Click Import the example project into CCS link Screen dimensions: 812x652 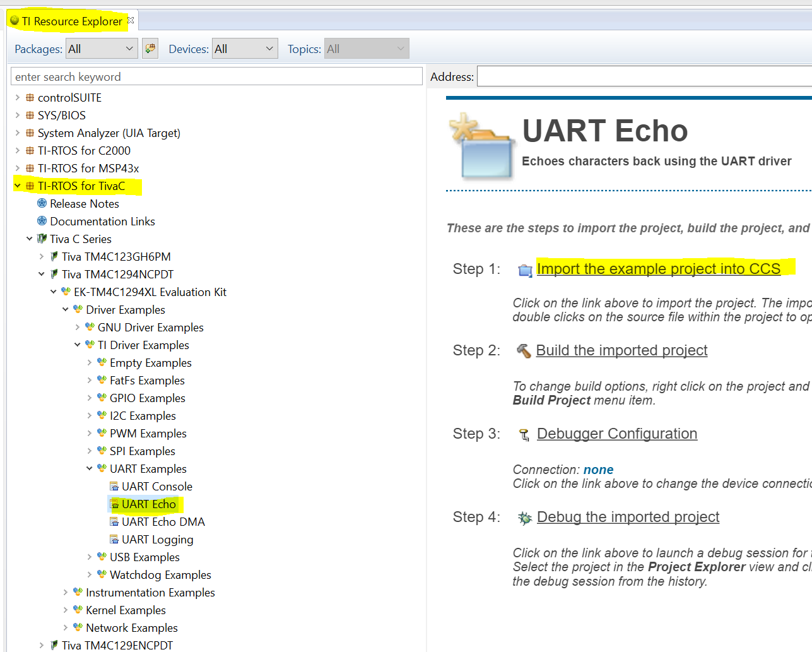[x=659, y=269]
